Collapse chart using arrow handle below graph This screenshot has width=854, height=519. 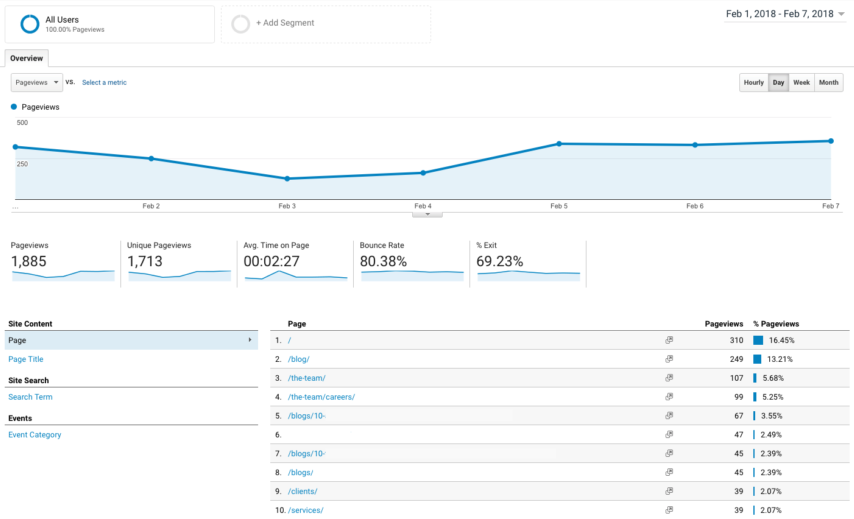point(427,214)
